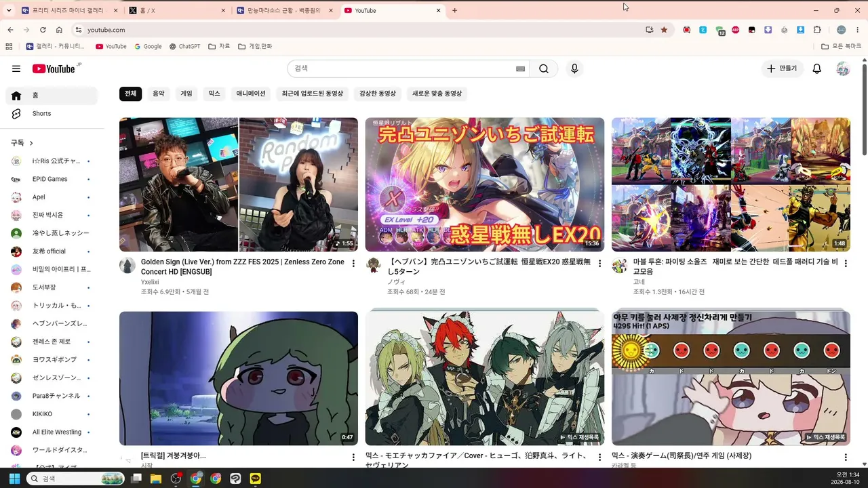Open the account avatar menu on YouTube
868x488 pixels.
click(x=843, y=68)
